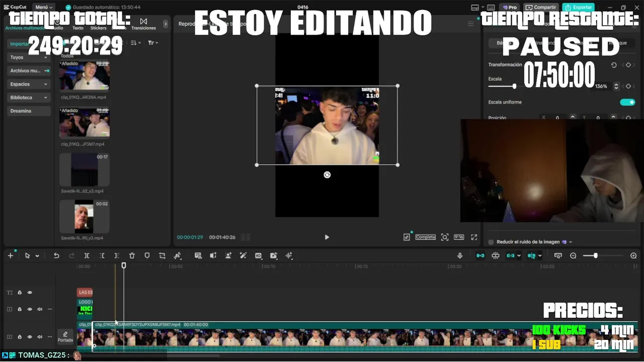The width and height of the screenshot is (644, 362).
Task: Delete right of playhead trim icon
Action: (117, 255)
